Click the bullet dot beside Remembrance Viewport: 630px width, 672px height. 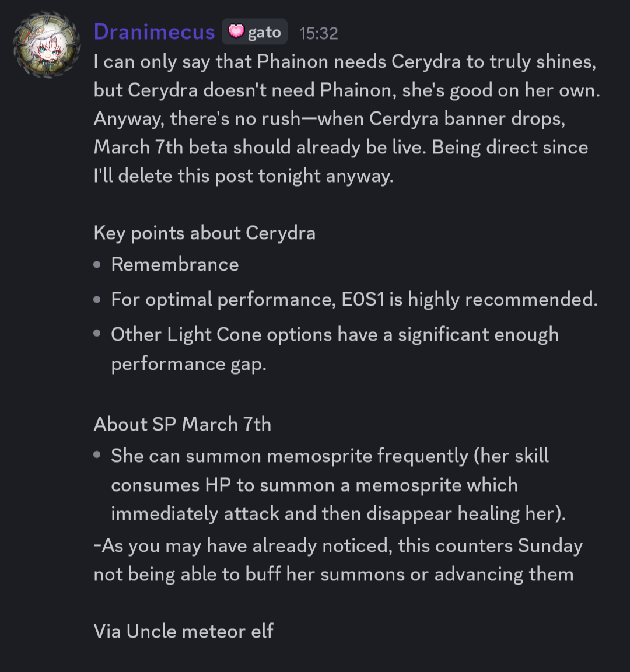click(97, 265)
